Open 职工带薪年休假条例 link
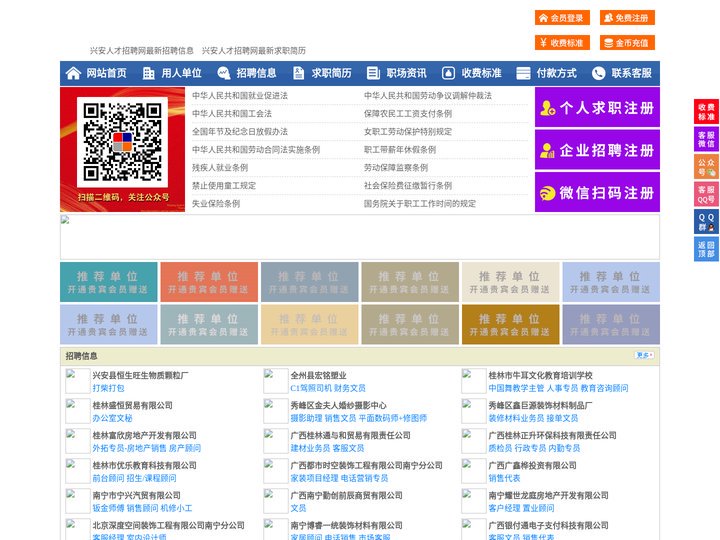This screenshot has height=540, width=720. pyautogui.click(x=400, y=149)
